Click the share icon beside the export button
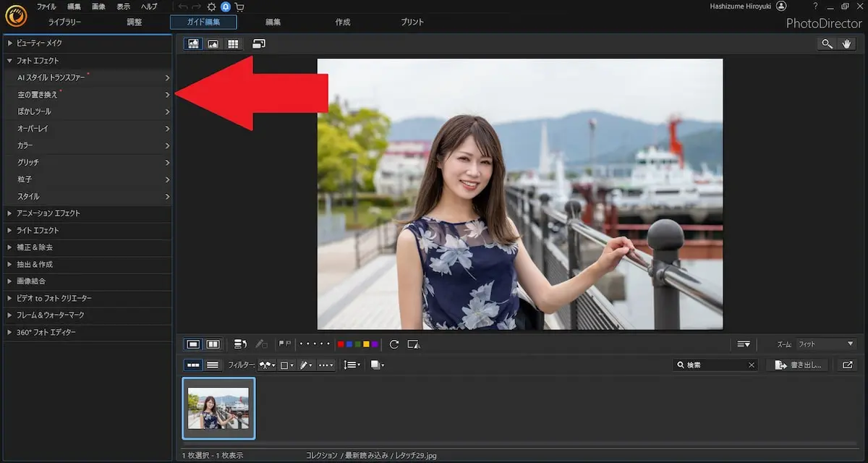This screenshot has width=868, height=463. click(847, 365)
